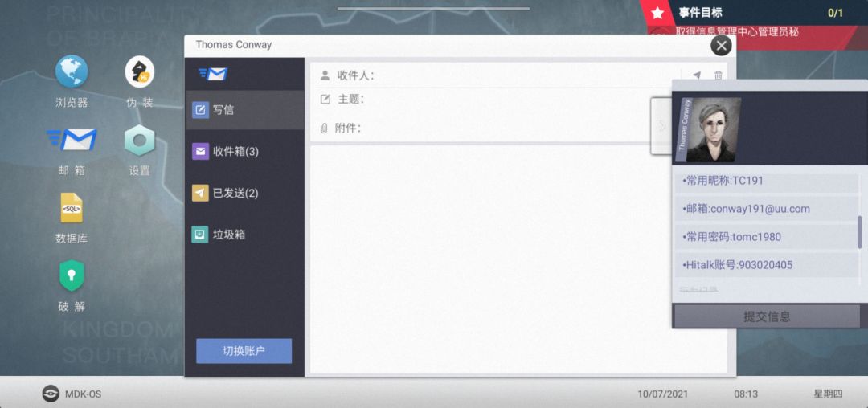Click the send paper-plane icon
868x408 pixels.
[x=696, y=75]
